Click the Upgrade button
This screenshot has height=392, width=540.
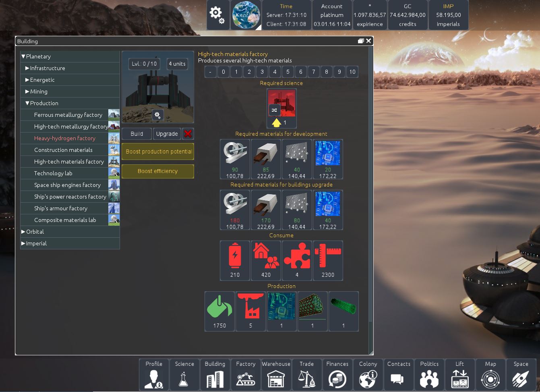pyautogui.click(x=167, y=134)
